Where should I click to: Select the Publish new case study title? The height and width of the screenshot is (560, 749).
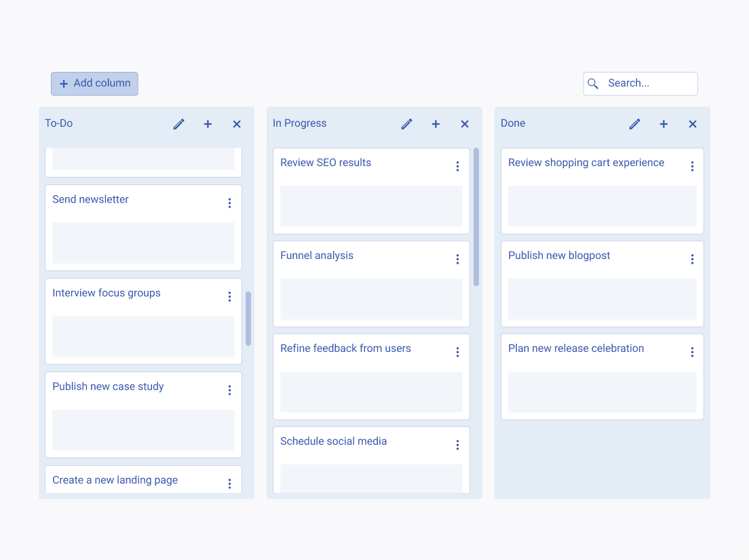(108, 386)
